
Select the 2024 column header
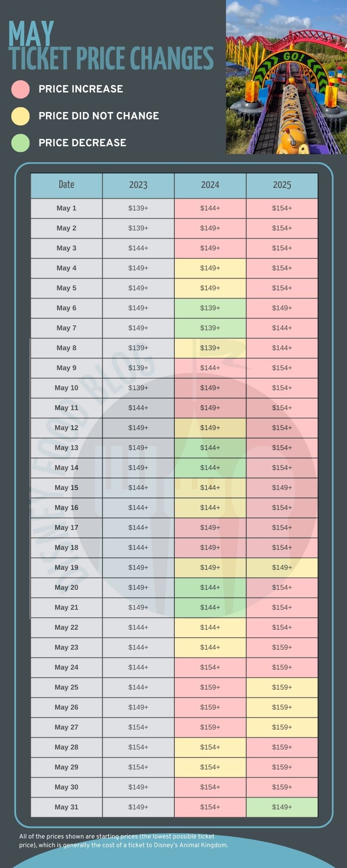210,185
